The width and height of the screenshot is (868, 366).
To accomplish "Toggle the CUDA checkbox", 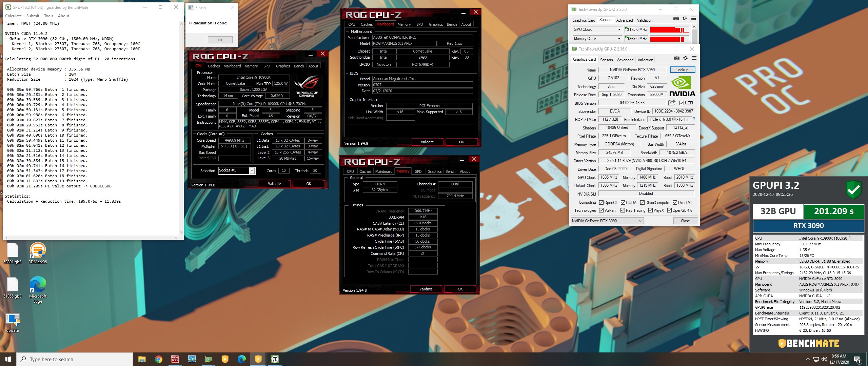I will pos(623,203).
